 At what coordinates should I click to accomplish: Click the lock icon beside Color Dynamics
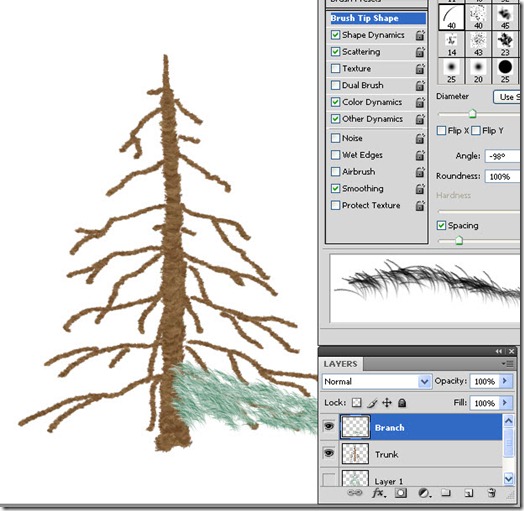click(420, 102)
